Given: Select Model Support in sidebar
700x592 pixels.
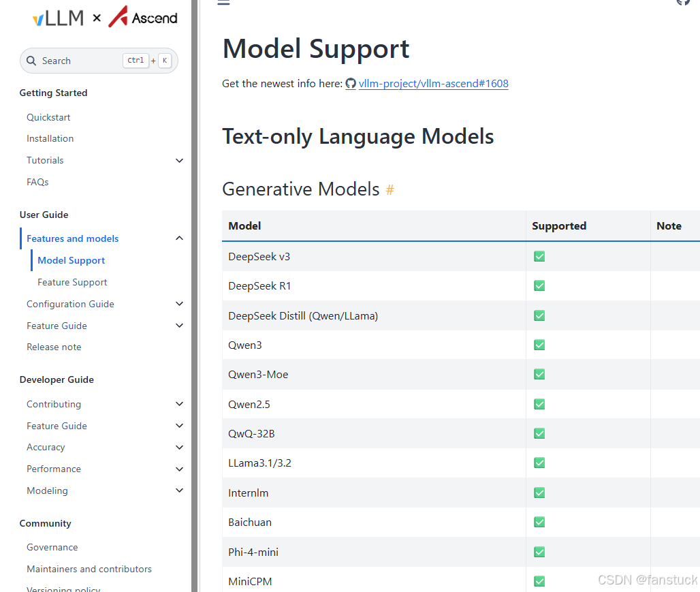Looking at the screenshot, I should click(x=71, y=260).
